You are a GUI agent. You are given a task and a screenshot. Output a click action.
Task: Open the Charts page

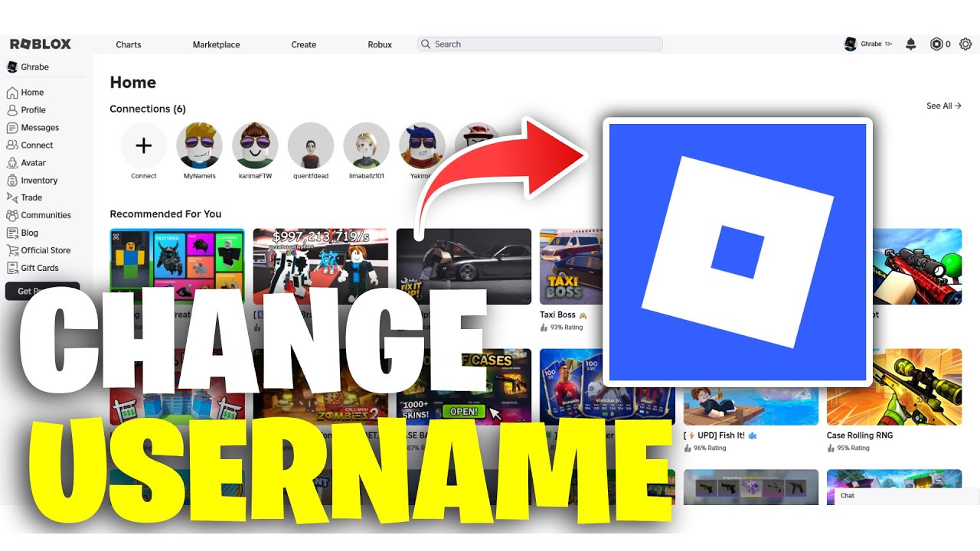(x=129, y=44)
